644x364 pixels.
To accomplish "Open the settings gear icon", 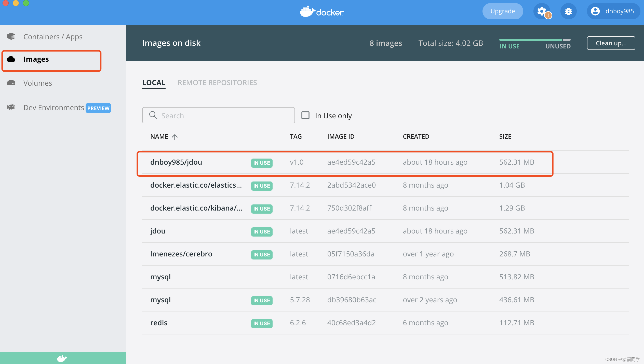I will (x=542, y=11).
